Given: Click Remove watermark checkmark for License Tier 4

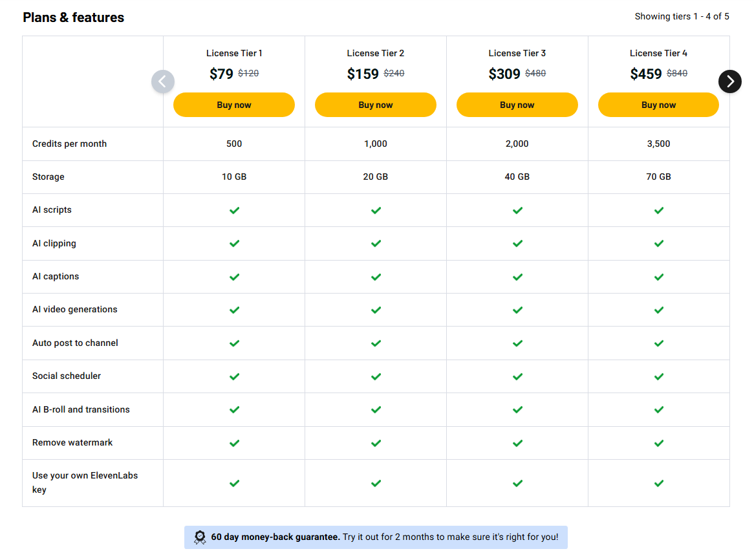Looking at the screenshot, I should (x=658, y=443).
